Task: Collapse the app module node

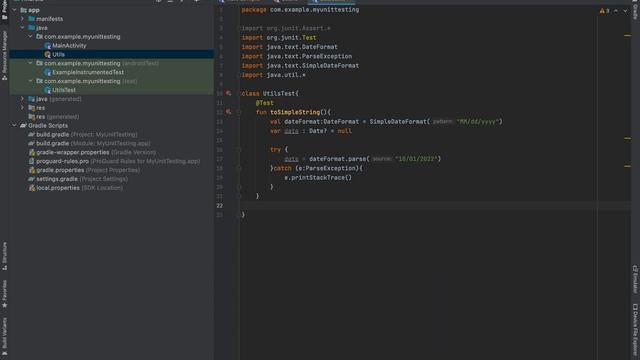Action: click(x=15, y=10)
